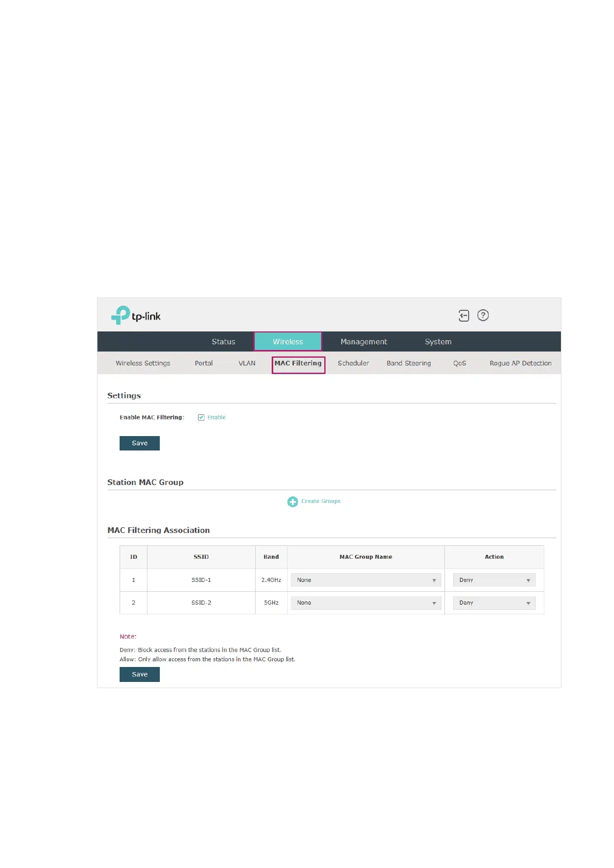This screenshot has width=614, height=868.
Task: Click the Create Groups link
Action: 321,501
